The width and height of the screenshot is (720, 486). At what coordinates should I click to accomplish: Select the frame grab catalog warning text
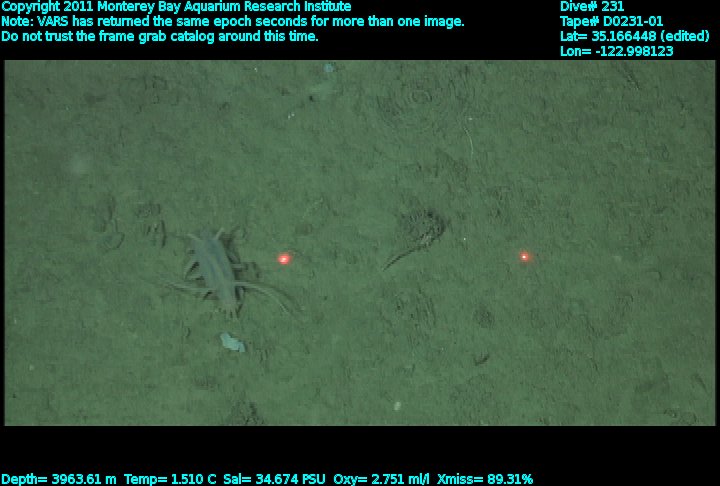(160, 36)
